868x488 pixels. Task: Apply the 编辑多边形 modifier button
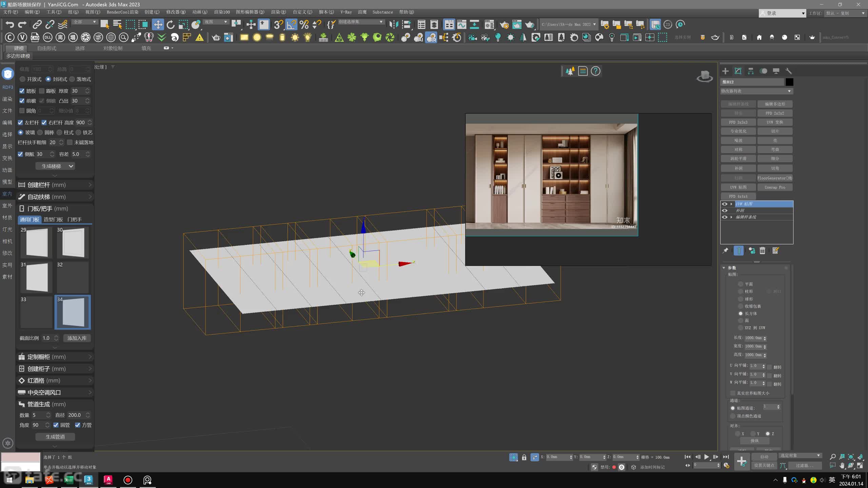coord(775,104)
